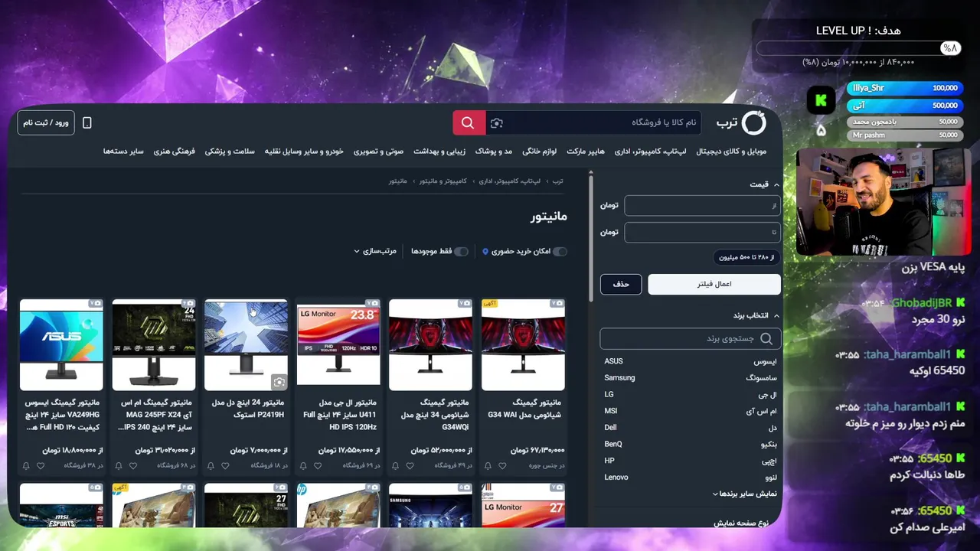
Task: Open culture and art (فرهنگی هنری) menu
Action: coord(175,152)
